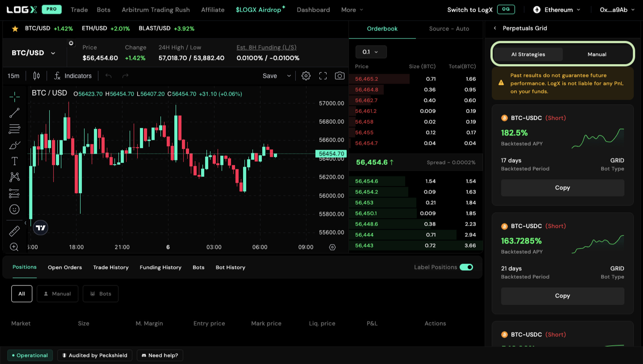Image resolution: width=643 pixels, height=364 pixels.
Task: Open the chart patterns tool
Action: [x=14, y=177]
